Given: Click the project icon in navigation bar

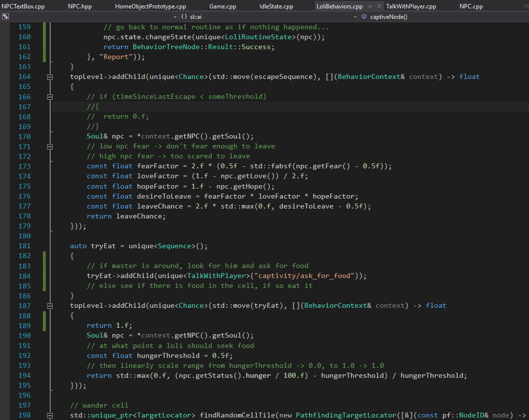Looking at the screenshot, I should click(5, 16).
